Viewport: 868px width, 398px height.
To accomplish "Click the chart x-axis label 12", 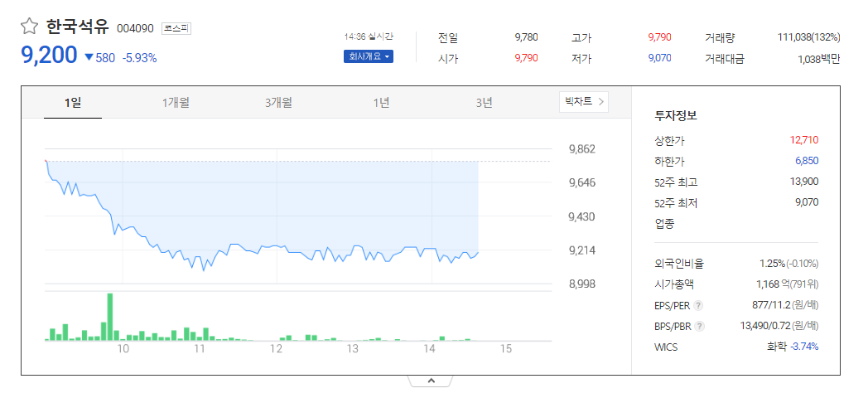I will pyautogui.click(x=276, y=349).
